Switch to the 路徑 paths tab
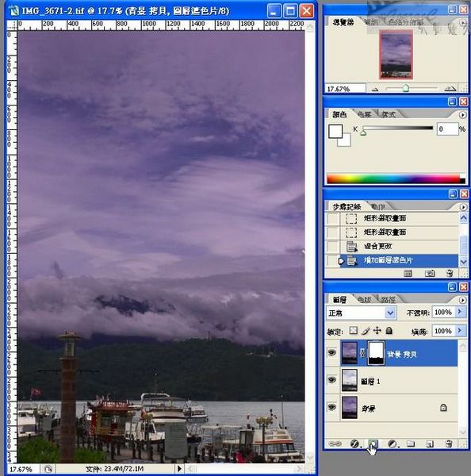The image size is (471, 476). 389,300
